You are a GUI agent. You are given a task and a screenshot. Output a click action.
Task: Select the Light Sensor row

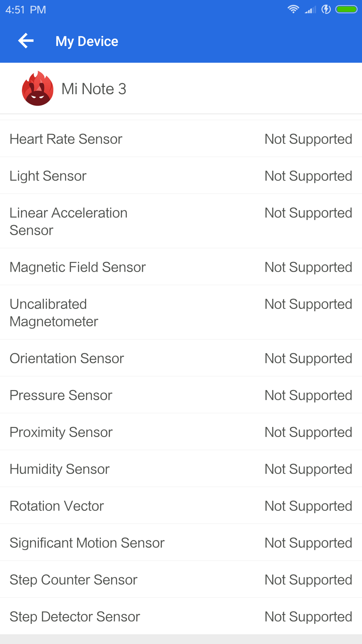tap(181, 176)
